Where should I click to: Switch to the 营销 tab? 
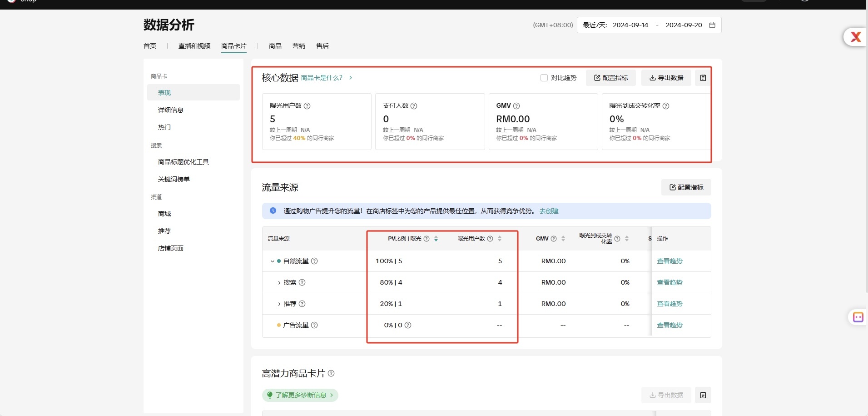click(x=299, y=46)
